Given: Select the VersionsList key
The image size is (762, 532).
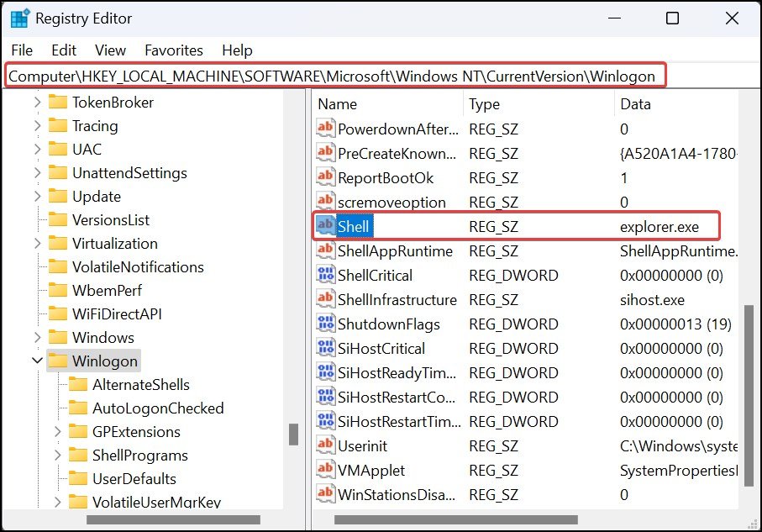Looking at the screenshot, I should (111, 220).
